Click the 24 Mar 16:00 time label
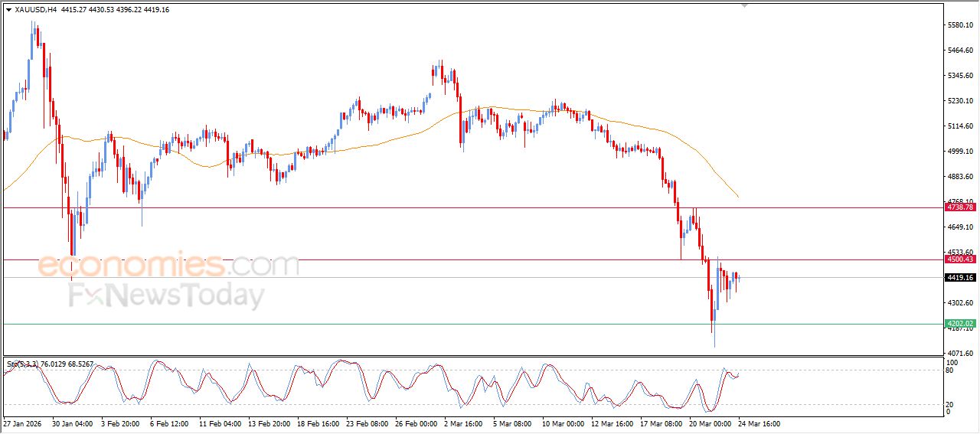The image size is (980, 434). (759, 423)
